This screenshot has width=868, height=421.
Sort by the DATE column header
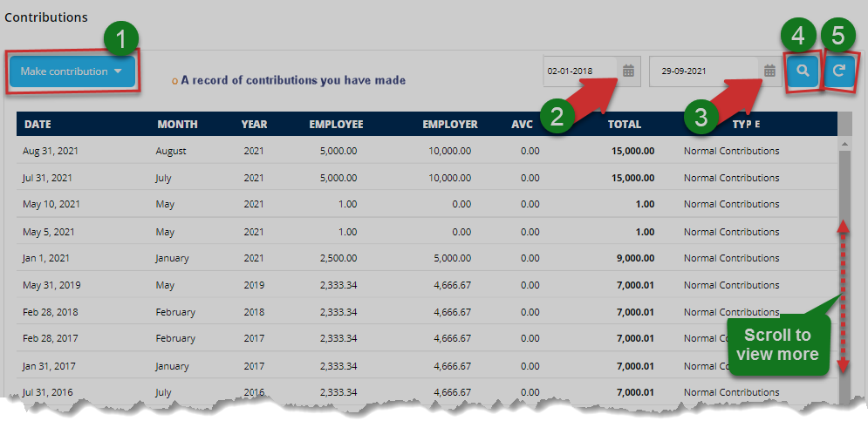coord(38,125)
